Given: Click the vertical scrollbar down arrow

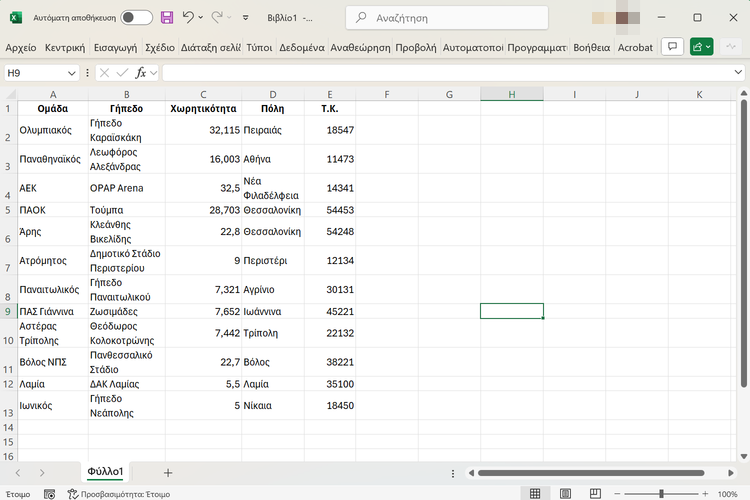Looking at the screenshot, I should (x=743, y=456).
